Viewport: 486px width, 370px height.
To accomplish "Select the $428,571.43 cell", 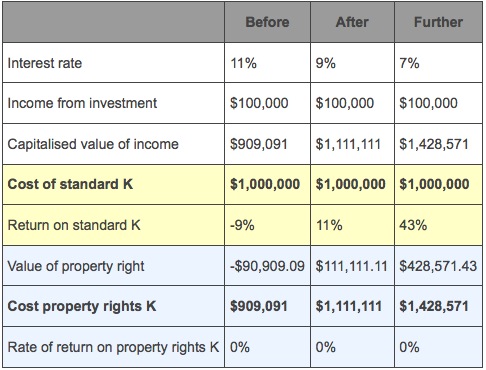I will tap(438, 266).
